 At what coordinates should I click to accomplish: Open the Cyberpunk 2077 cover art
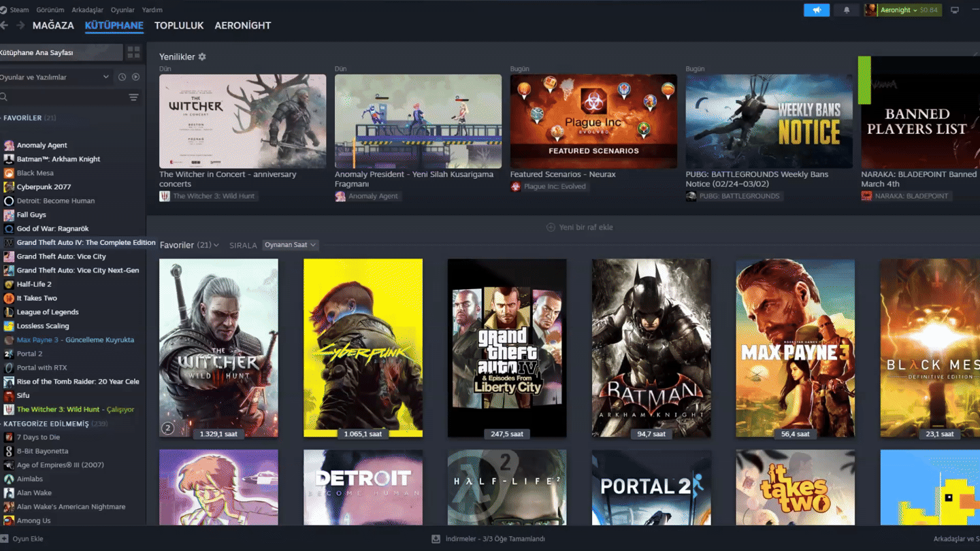(x=363, y=348)
